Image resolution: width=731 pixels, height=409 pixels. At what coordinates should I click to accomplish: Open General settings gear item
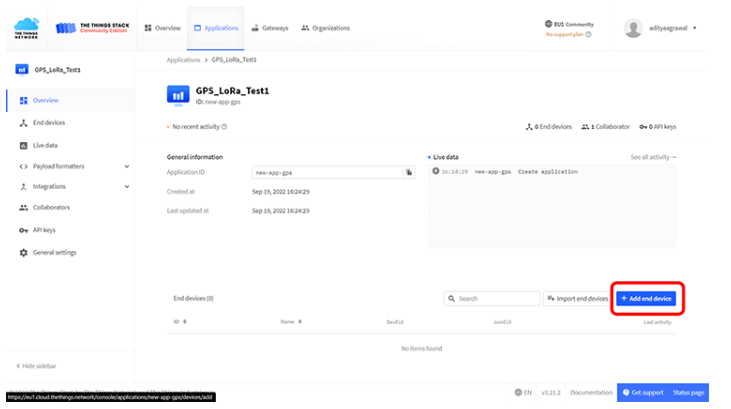coord(54,252)
